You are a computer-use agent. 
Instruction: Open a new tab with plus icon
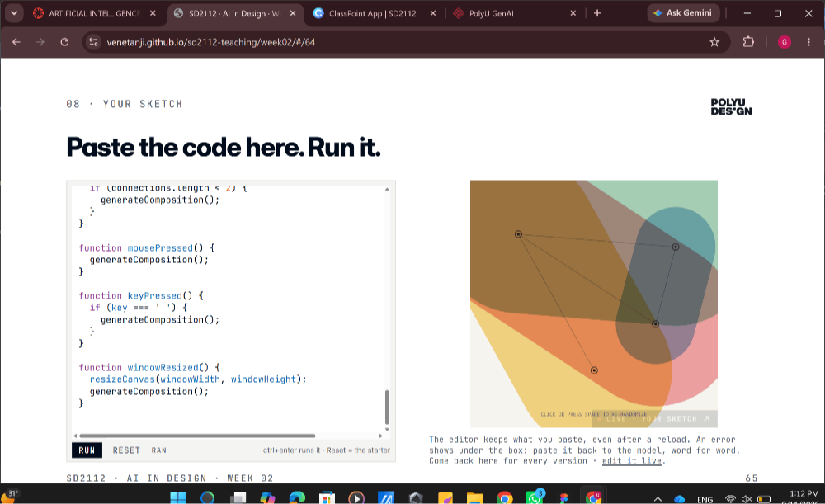pos(597,13)
